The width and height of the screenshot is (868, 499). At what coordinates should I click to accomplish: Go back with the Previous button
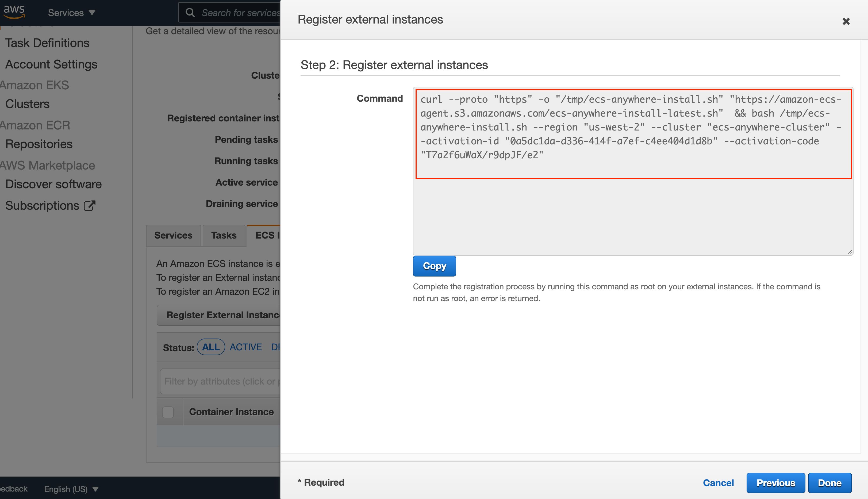pyautogui.click(x=775, y=482)
